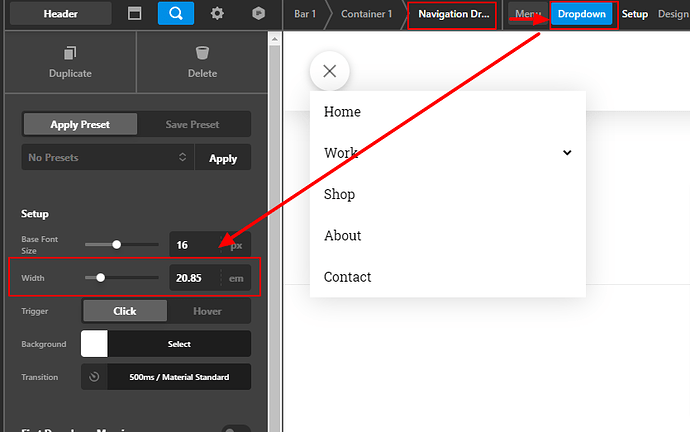
Task: Click the hexagon play icon in toolbar
Action: click(258, 14)
